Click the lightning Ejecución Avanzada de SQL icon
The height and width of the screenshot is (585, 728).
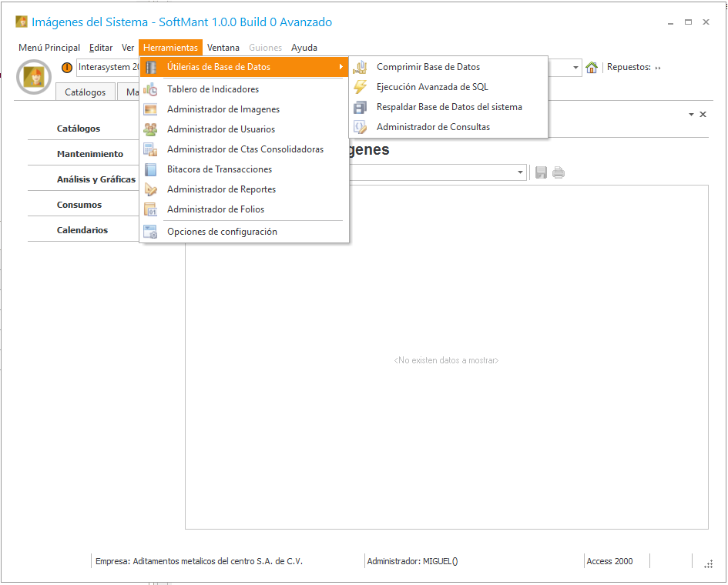pos(360,88)
